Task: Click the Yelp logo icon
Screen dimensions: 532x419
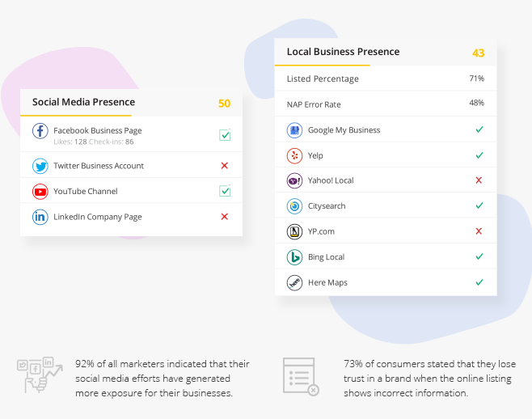Action: pyautogui.click(x=294, y=155)
